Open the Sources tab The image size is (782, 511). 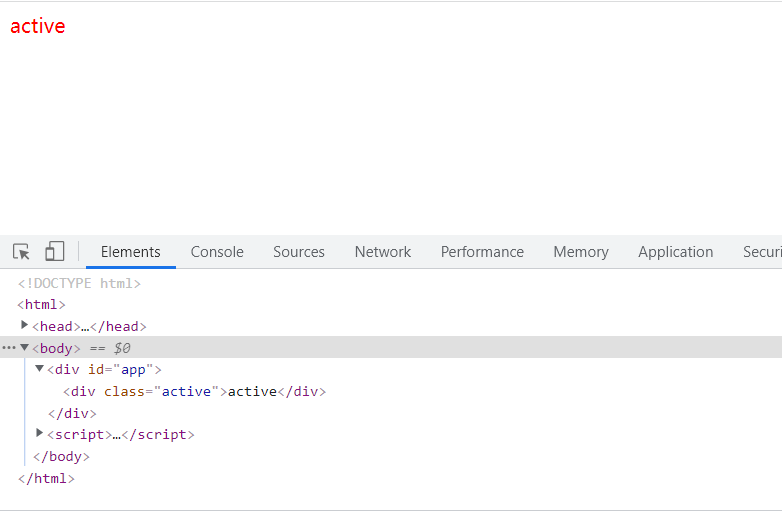299,252
